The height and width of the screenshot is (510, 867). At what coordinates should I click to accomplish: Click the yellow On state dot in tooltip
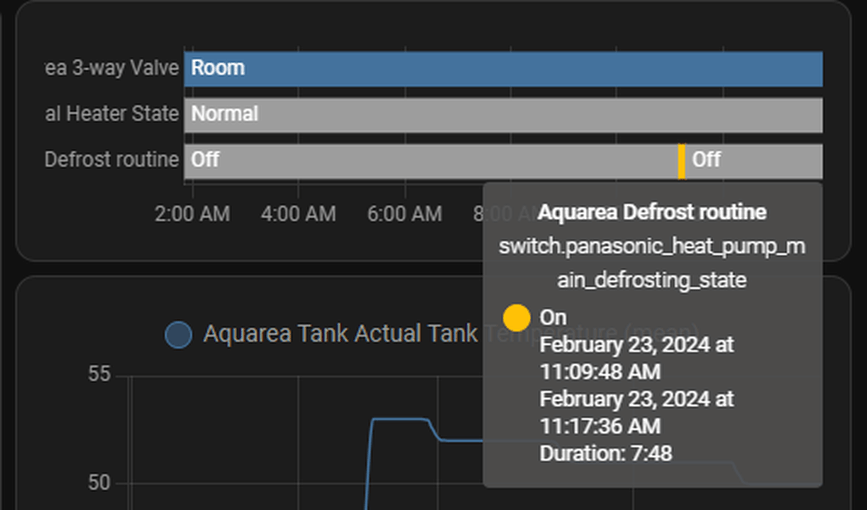click(517, 318)
